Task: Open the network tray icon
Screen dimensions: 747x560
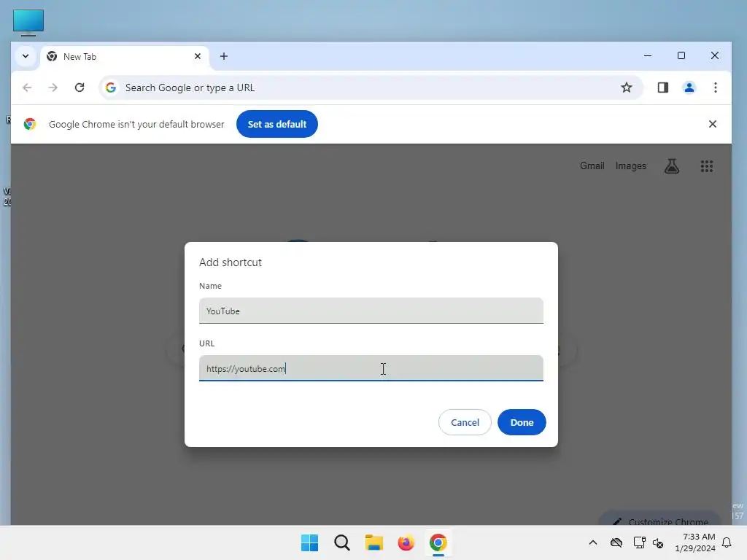Action: pyautogui.click(x=639, y=542)
